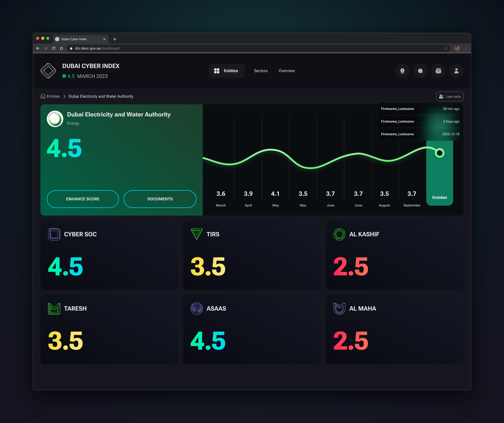Open the Asaas score card
This screenshot has height=423, width=504.
click(252, 329)
